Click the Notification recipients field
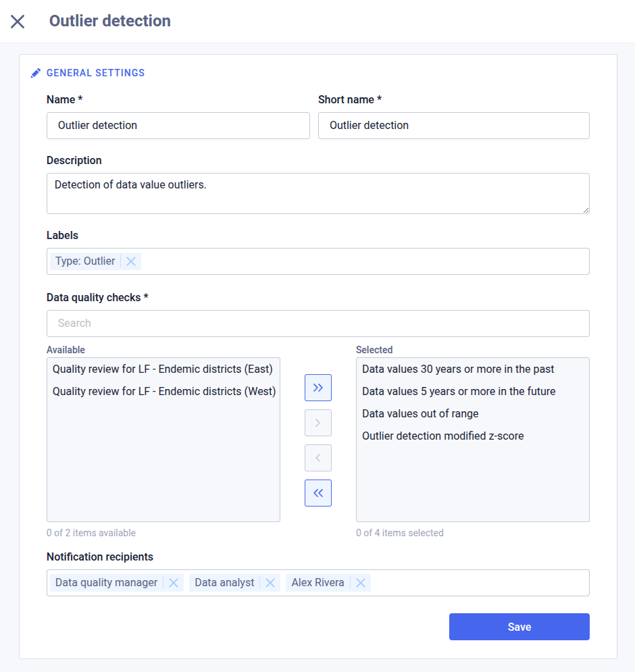Screen dimensions: 635x672 click(473, 582)
